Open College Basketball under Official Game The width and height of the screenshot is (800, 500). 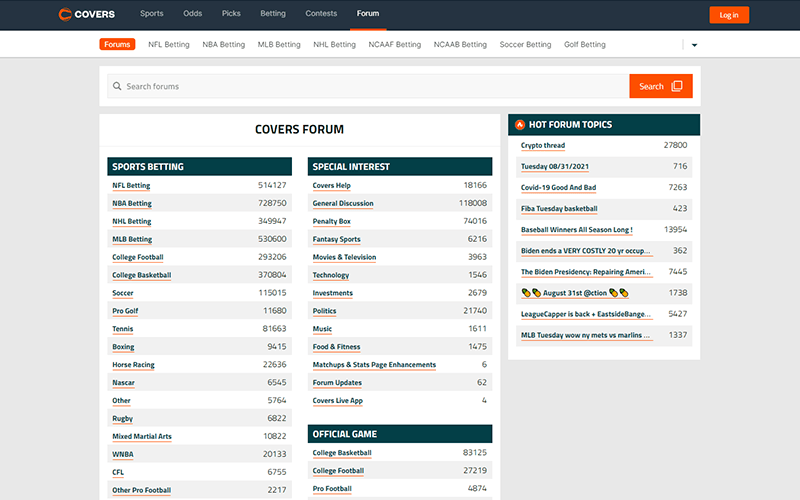click(x=342, y=453)
